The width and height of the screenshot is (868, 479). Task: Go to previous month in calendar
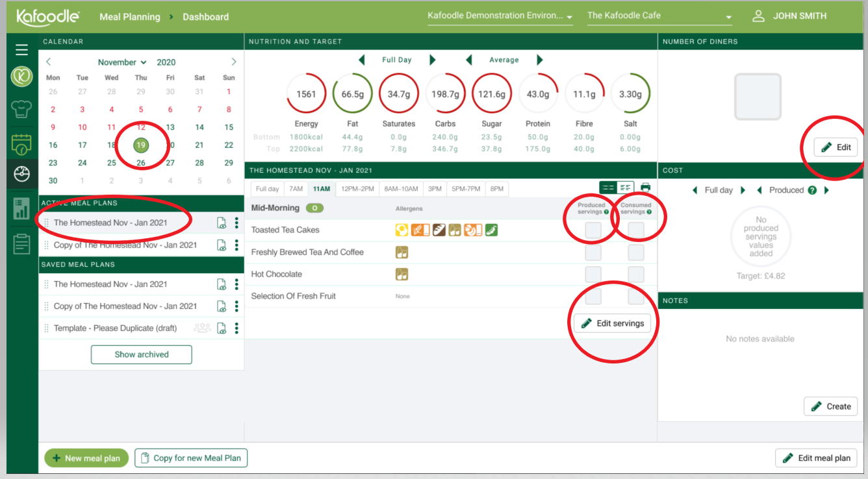pyautogui.click(x=49, y=62)
